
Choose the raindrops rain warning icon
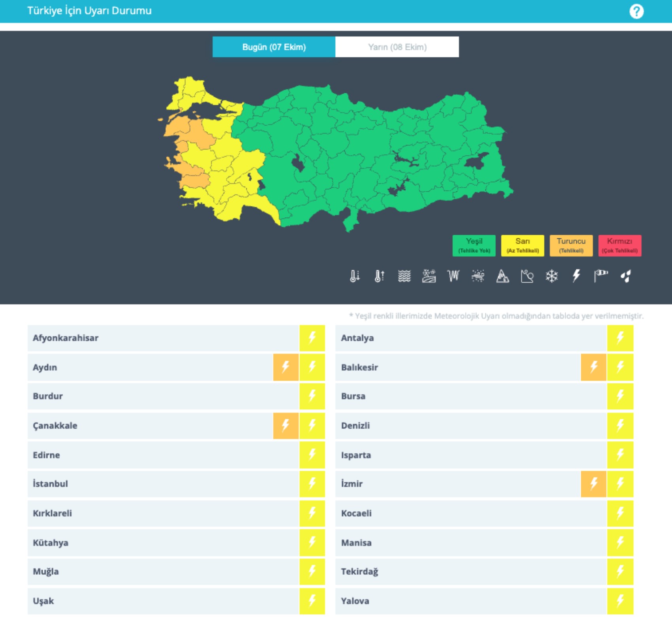coord(626,276)
